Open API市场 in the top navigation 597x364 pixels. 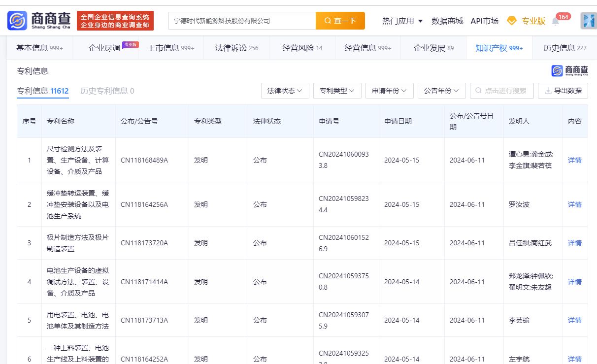pyautogui.click(x=484, y=21)
